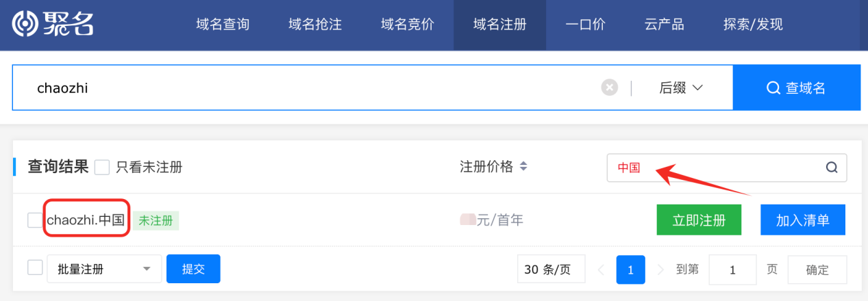Image resolution: width=868 pixels, height=301 pixels.
Task: Open the 30 条/页 page size selector
Action: 551,270
